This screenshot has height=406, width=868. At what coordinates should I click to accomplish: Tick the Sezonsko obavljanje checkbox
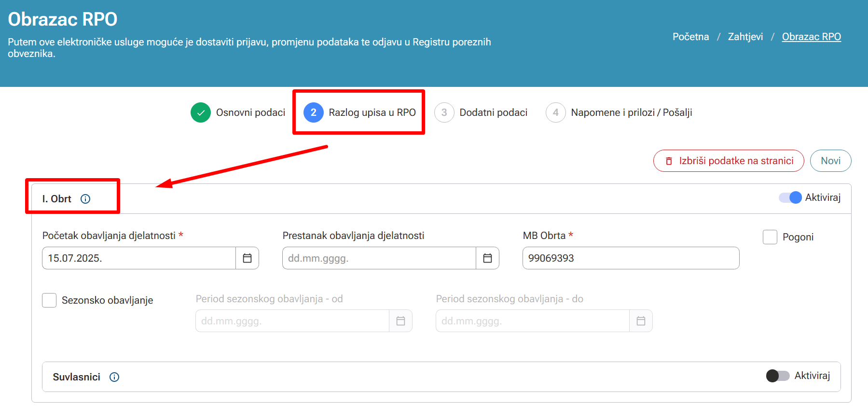[x=49, y=300]
